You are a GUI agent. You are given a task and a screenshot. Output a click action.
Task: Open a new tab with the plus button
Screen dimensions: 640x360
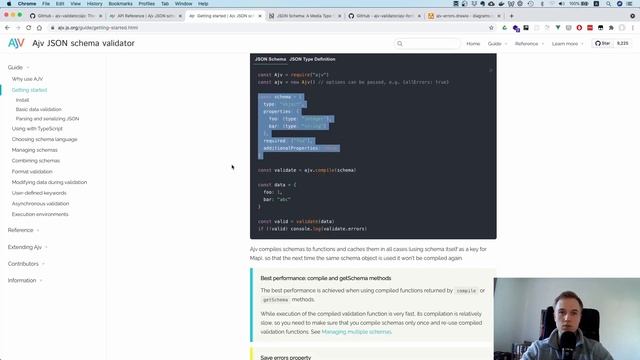(511, 16)
